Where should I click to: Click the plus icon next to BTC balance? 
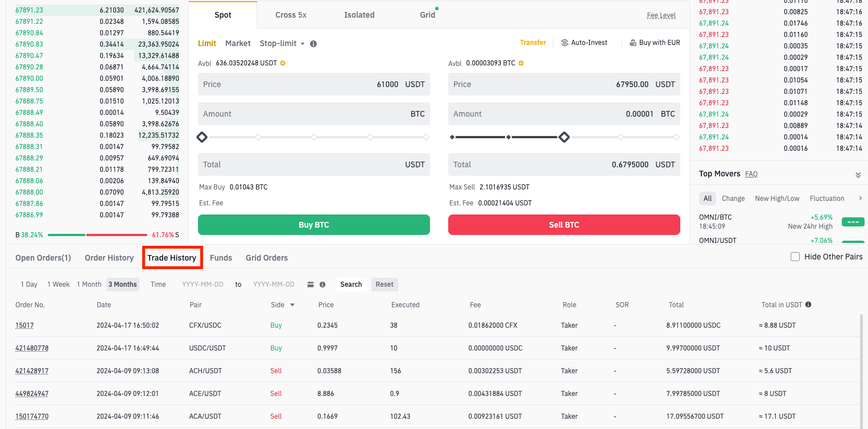point(521,63)
